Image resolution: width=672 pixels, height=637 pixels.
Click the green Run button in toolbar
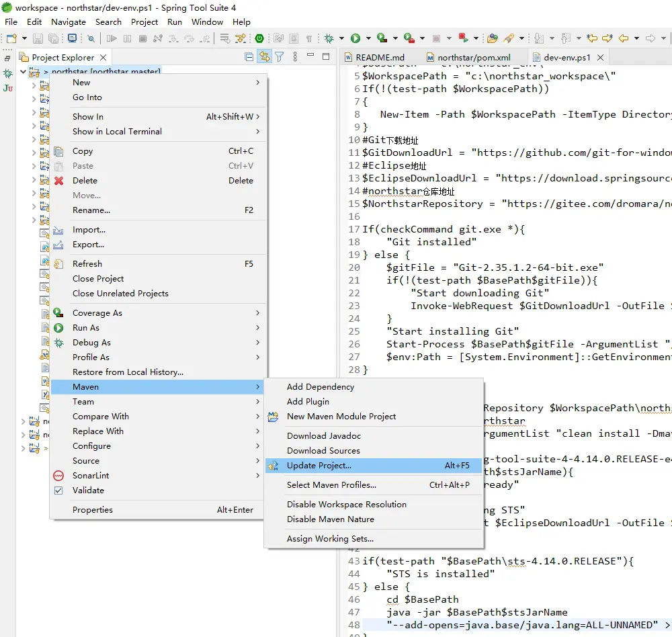[355, 38]
